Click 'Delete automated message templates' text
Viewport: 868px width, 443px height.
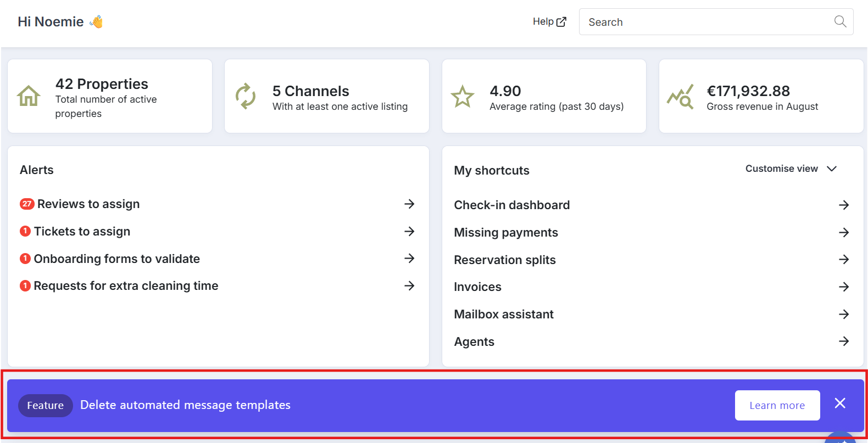click(185, 405)
